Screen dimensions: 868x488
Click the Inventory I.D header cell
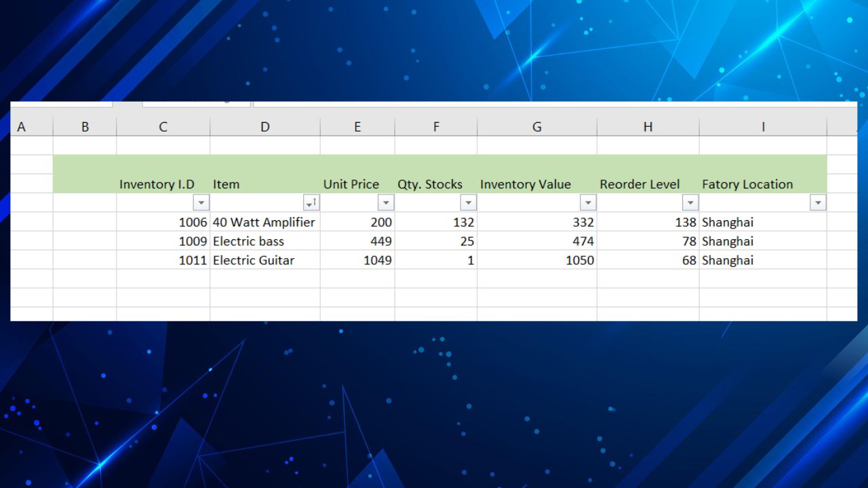(x=163, y=184)
